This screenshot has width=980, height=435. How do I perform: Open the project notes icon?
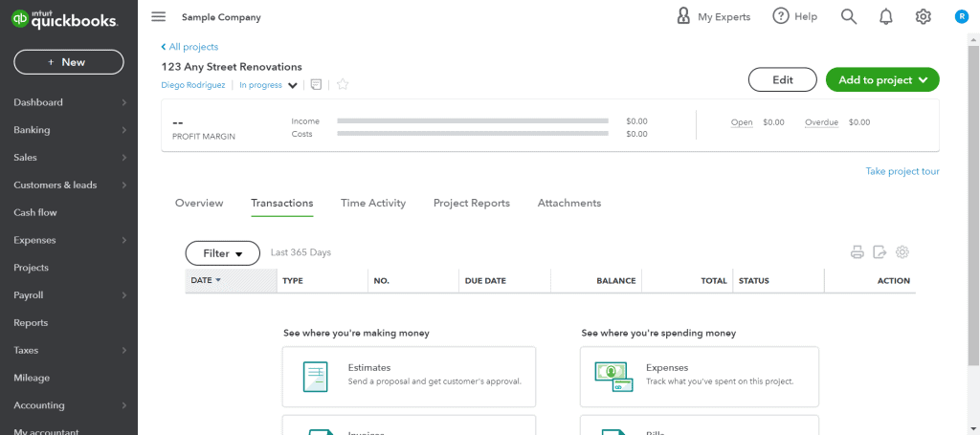pos(316,85)
